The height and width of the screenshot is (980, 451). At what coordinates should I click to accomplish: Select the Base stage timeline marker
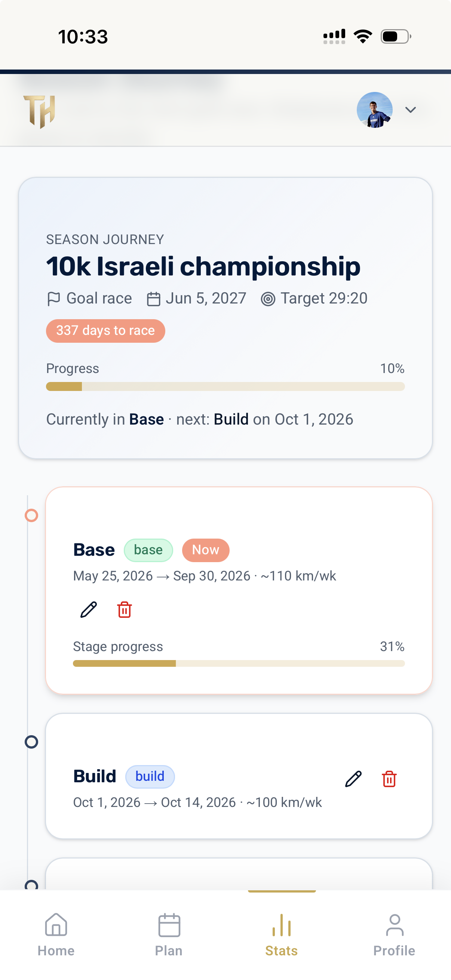(31, 515)
